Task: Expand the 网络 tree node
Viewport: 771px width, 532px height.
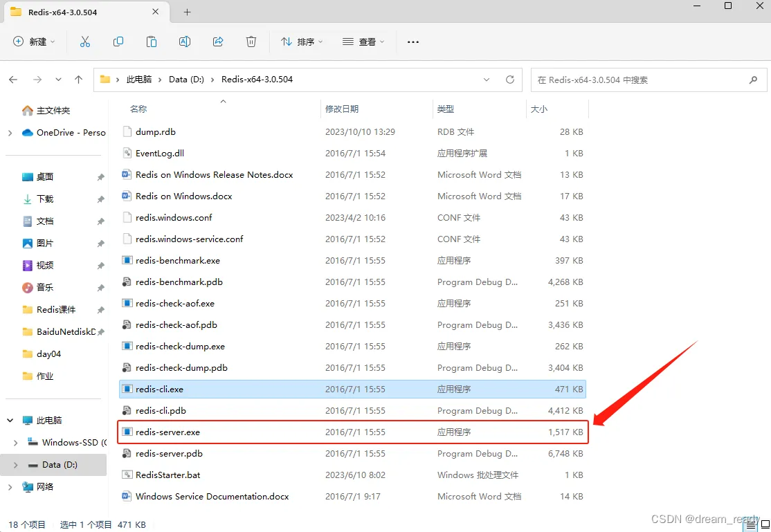Action: [10, 487]
